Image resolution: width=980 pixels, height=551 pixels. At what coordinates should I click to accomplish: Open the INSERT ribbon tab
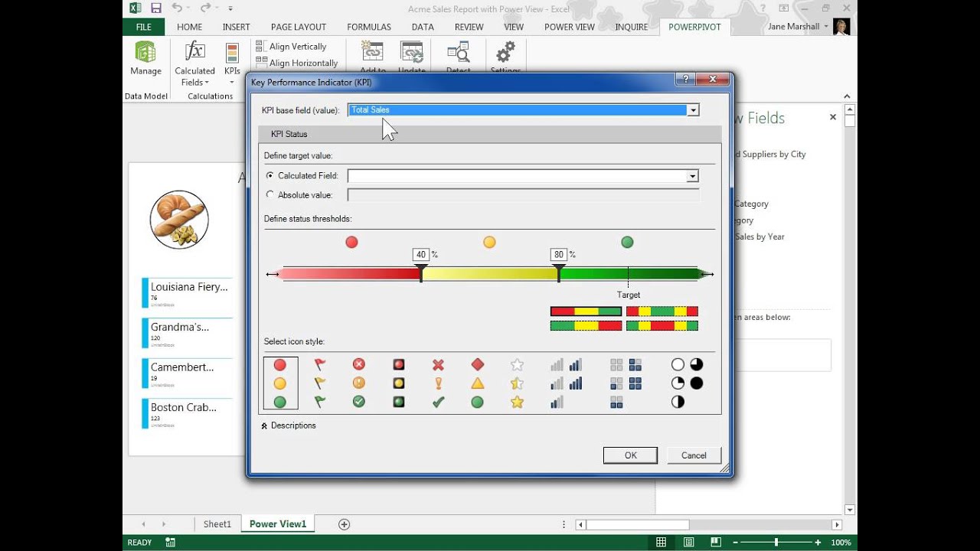click(237, 27)
